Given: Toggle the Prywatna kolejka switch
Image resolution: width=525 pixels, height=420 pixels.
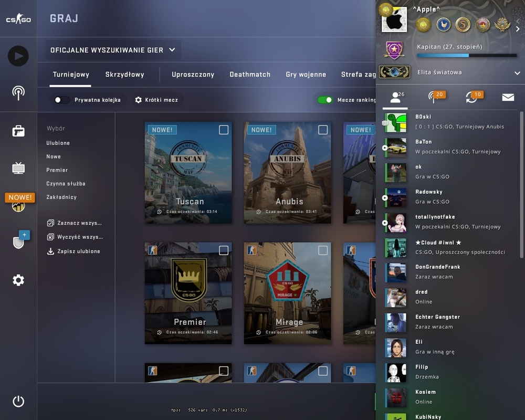Looking at the screenshot, I should tap(62, 100).
